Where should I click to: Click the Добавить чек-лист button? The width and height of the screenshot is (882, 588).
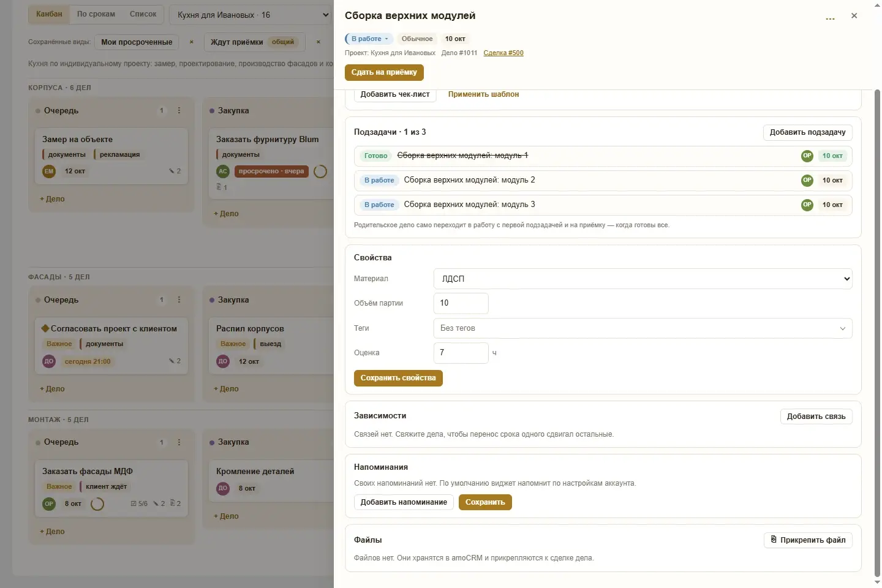coord(395,95)
